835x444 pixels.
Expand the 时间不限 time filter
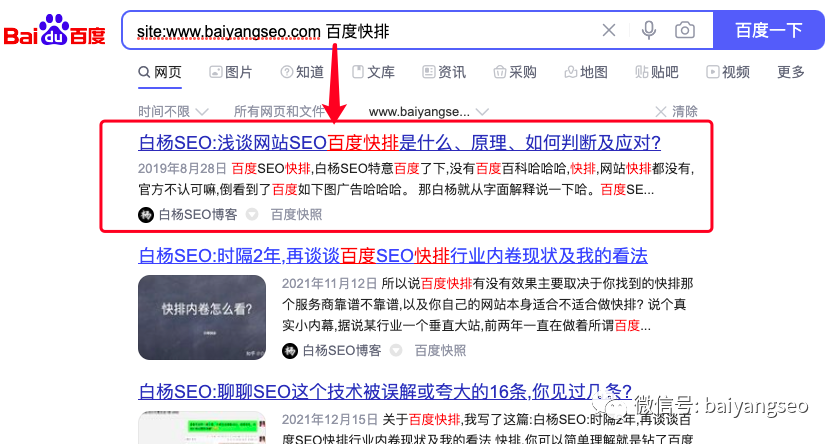click(173, 111)
